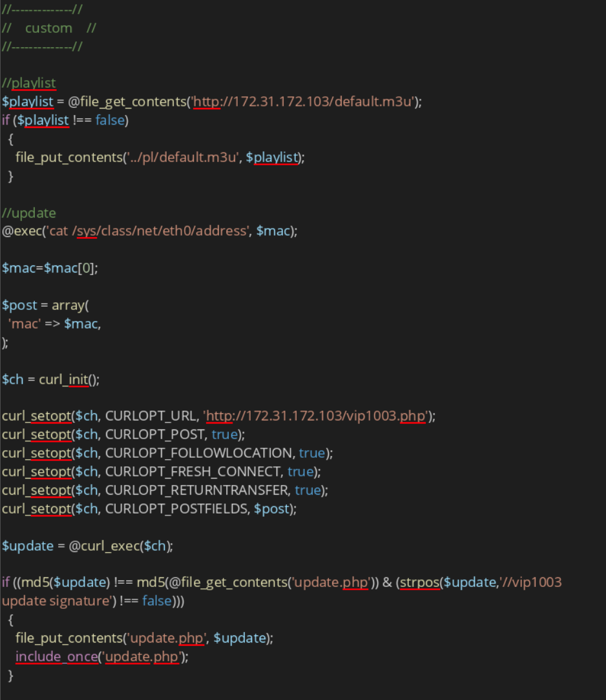Click the 'false' keyword in the playlist check
This screenshot has width=606, height=700.
pos(110,121)
